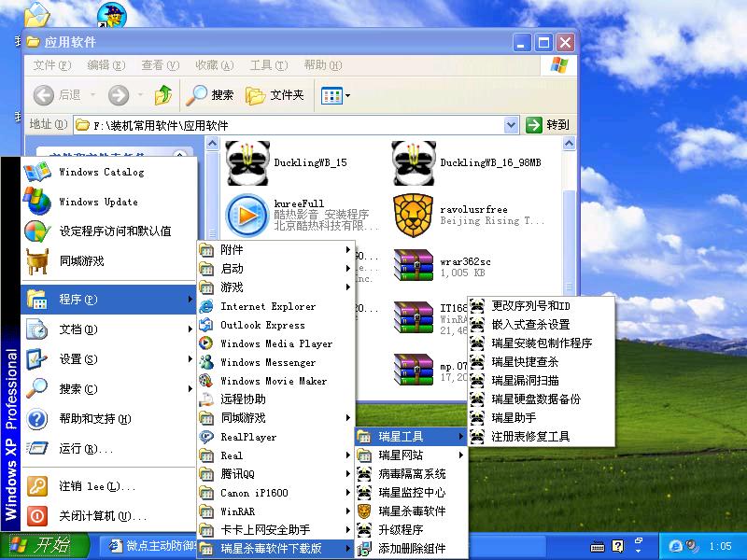The width and height of the screenshot is (747, 560).
Task: Open 编辑(E) menu in Explorer
Action: pos(106,65)
